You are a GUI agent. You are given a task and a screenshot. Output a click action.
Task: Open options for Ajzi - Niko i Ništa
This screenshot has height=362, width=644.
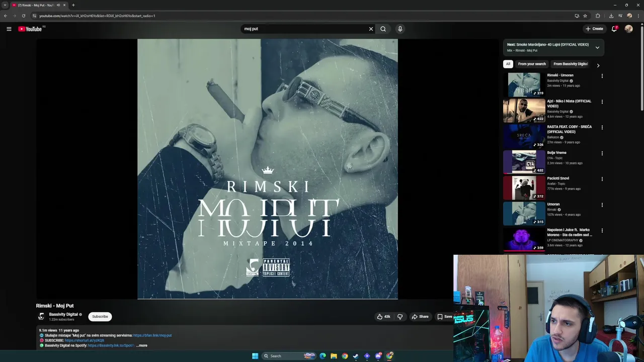[602, 102]
